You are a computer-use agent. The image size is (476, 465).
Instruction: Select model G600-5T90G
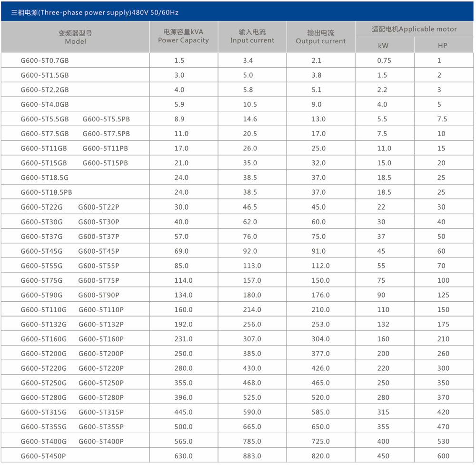point(41,295)
